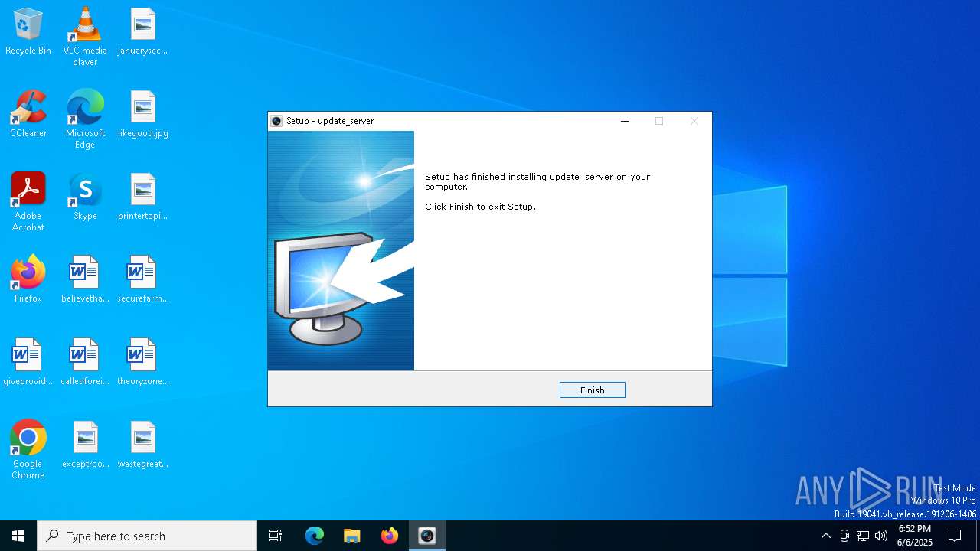
Task: Click the Setup window title bar icon
Action: click(x=276, y=121)
